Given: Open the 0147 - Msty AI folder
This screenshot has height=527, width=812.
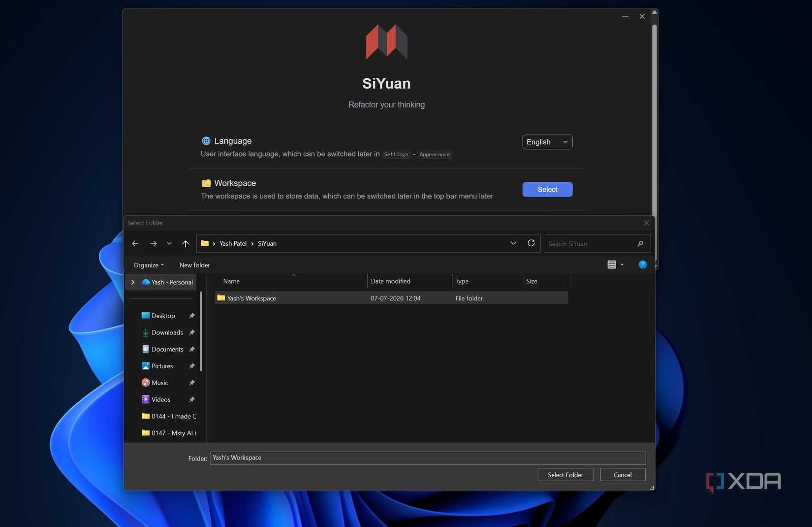Looking at the screenshot, I should pyautogui.click(x=169, y=433).
